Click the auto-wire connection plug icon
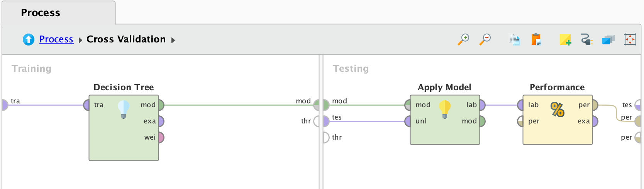Image resolution: width=644 pixels, height=189 pixels. point(586,39)
